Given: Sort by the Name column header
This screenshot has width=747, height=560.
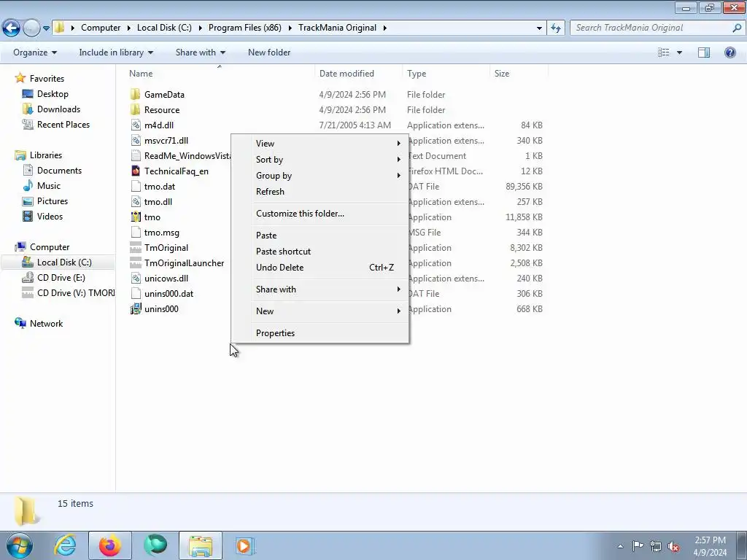Looking at the screenshot, I should click(x=141, y=74).
